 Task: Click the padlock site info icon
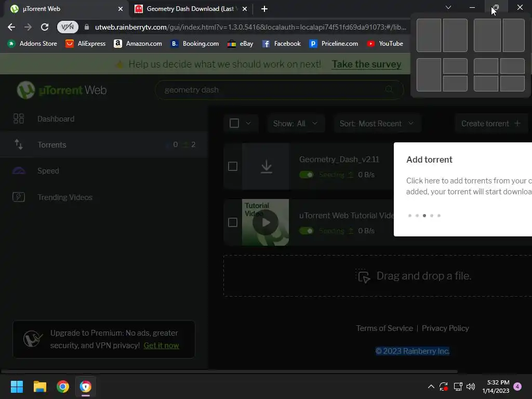click(87, 27)
